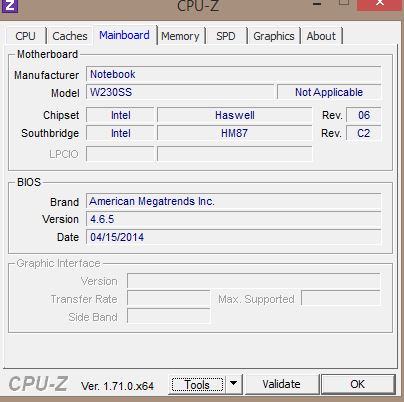Screen dimensions: 404x402
Task: Minimize the CPU-Z window
Action: tap(318, 4)
